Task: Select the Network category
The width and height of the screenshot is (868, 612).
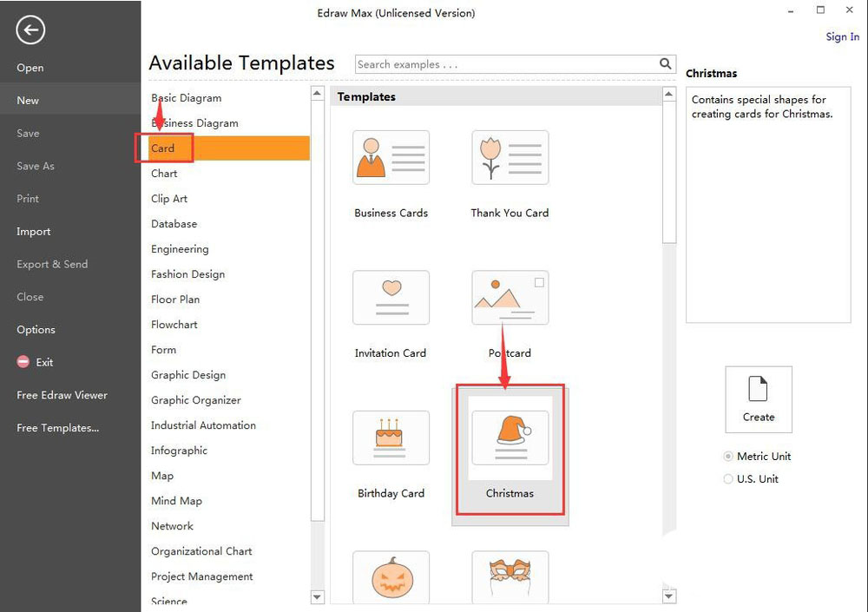Action: 172,526
